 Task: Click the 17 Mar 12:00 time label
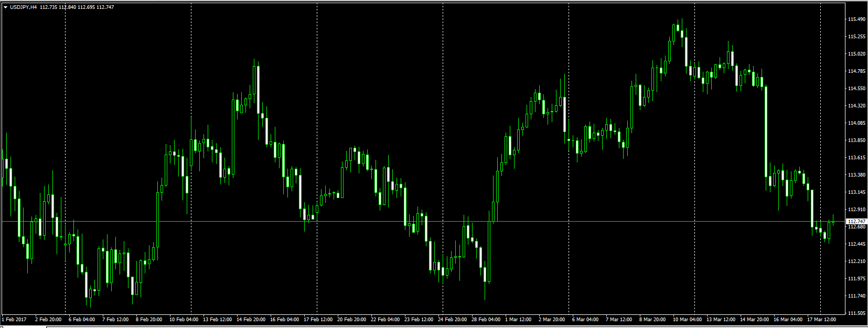821,320
